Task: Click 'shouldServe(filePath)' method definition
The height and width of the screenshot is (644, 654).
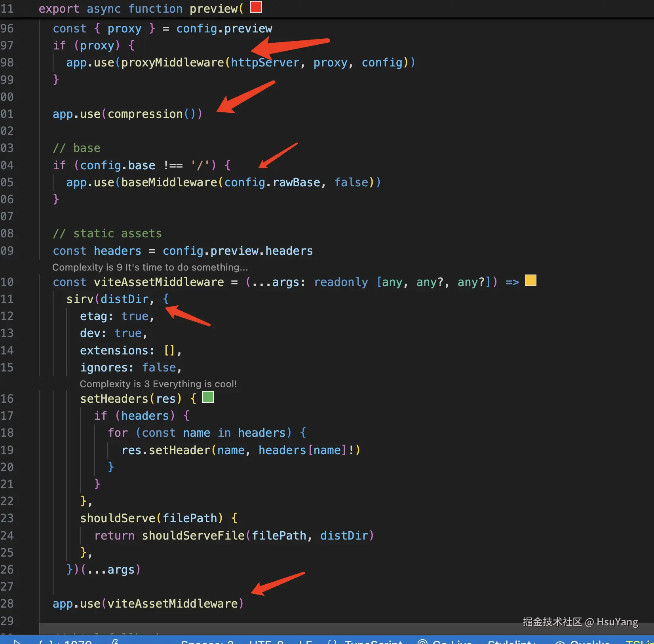Action: tap(152, 518)
